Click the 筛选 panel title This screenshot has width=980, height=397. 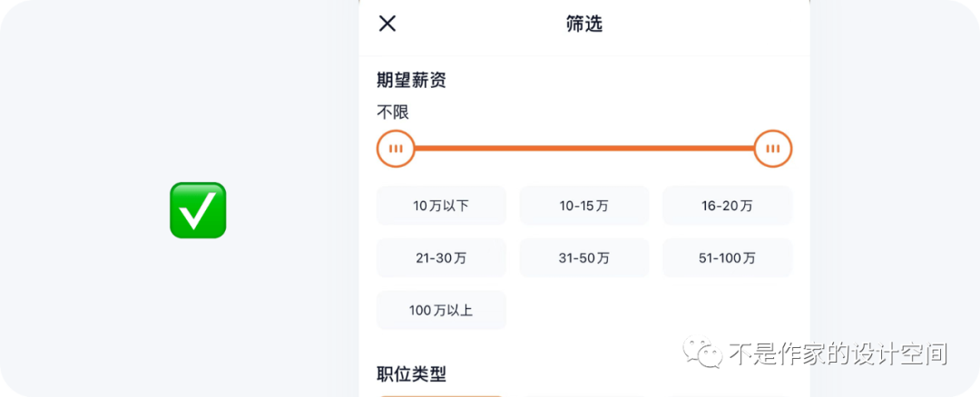[584, 24]
